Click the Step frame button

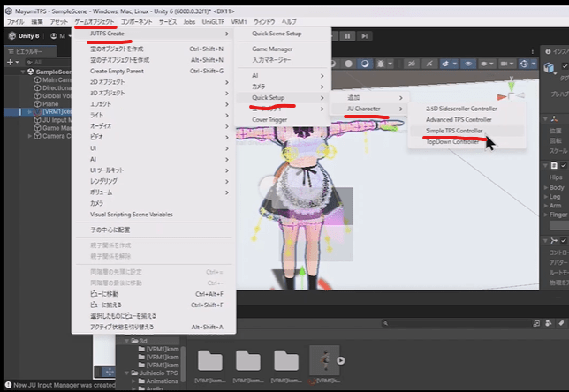[x=364, y=36]
